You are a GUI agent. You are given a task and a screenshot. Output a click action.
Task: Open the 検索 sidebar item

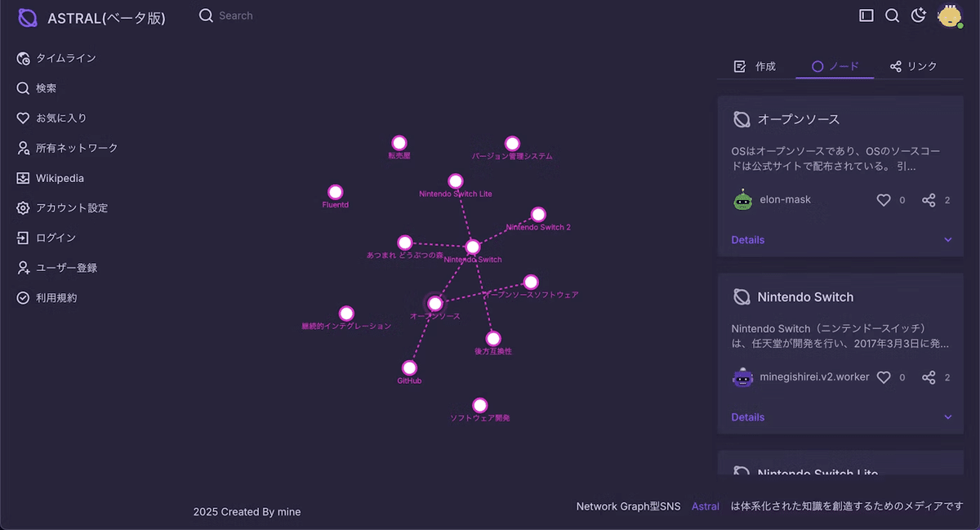pos(37,88)
